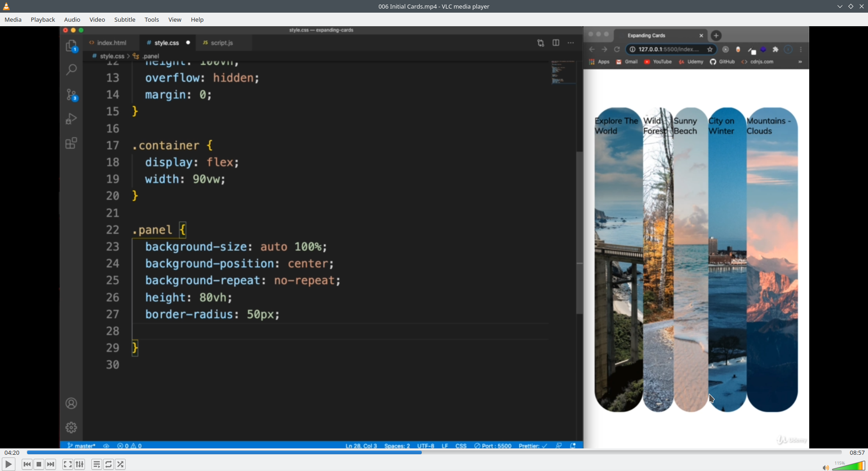
Task: Open the Video menu
Action: pos(97,19)
